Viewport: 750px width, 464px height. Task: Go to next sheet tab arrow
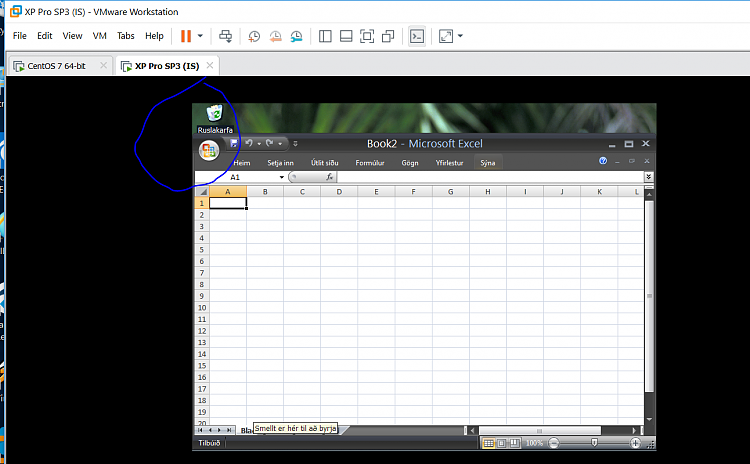[x=219, y=430]
